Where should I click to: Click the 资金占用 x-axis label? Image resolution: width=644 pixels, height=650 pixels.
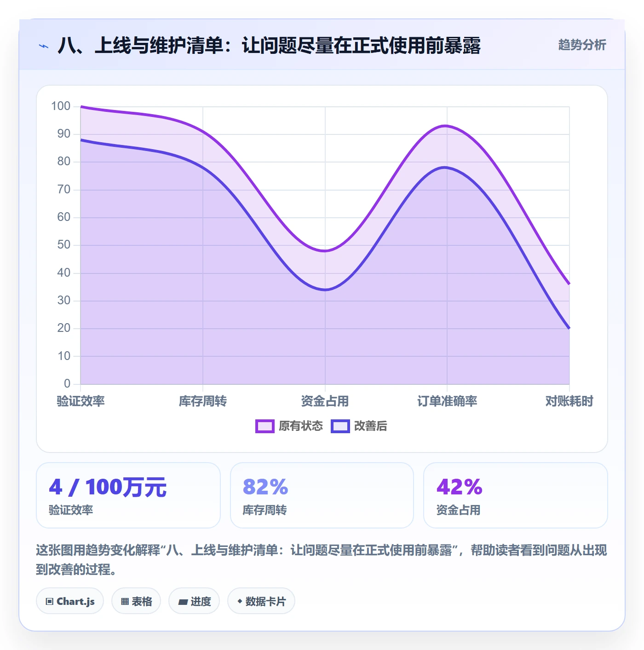(325, 401)
